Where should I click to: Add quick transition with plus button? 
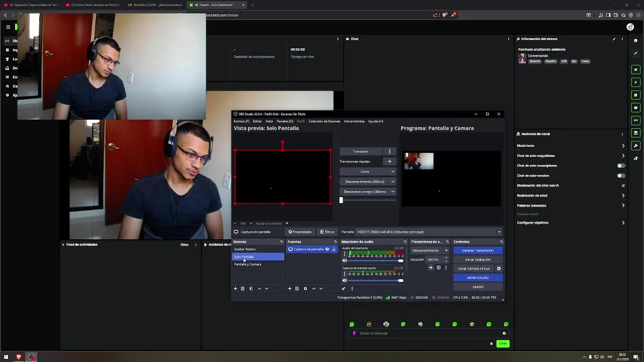pos(389,161)
